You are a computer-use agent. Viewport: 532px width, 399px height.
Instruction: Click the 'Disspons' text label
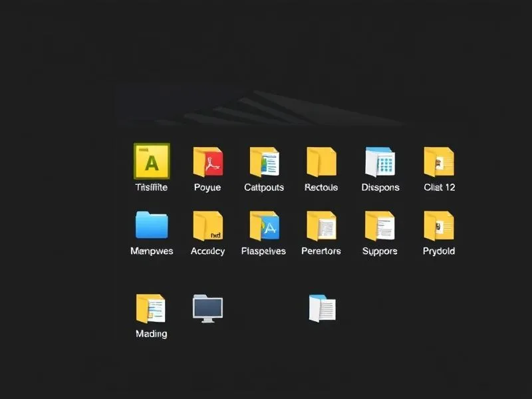click(x=380, y=188)
